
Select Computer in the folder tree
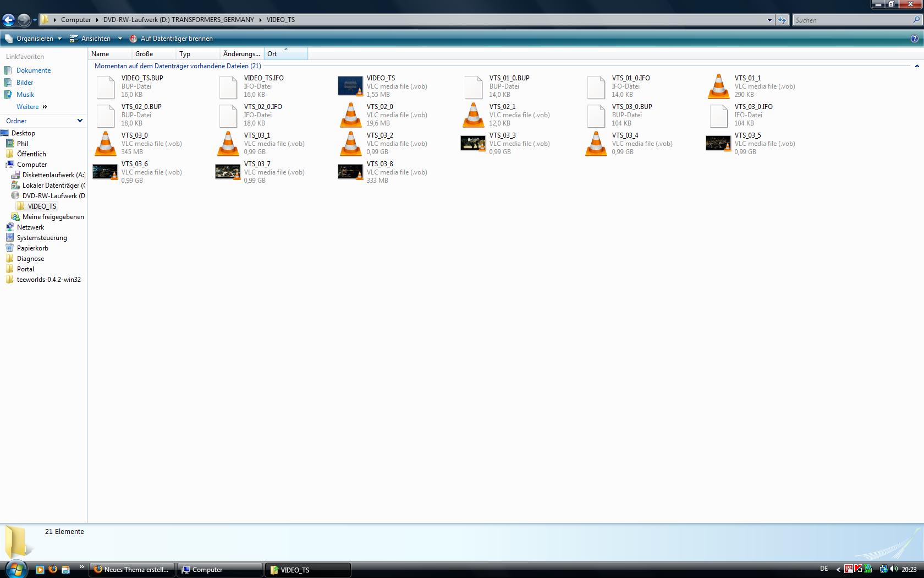click(x=32, y=165)
